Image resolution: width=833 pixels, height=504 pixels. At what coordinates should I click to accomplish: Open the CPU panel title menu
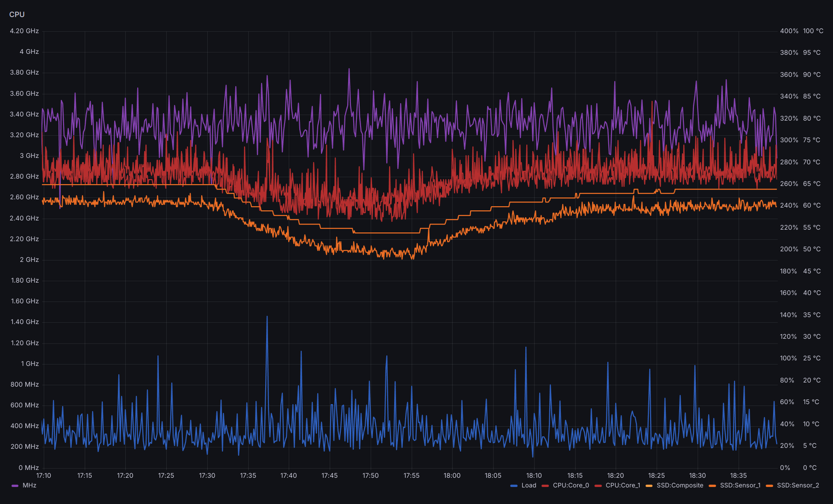[x=17, y=14]
